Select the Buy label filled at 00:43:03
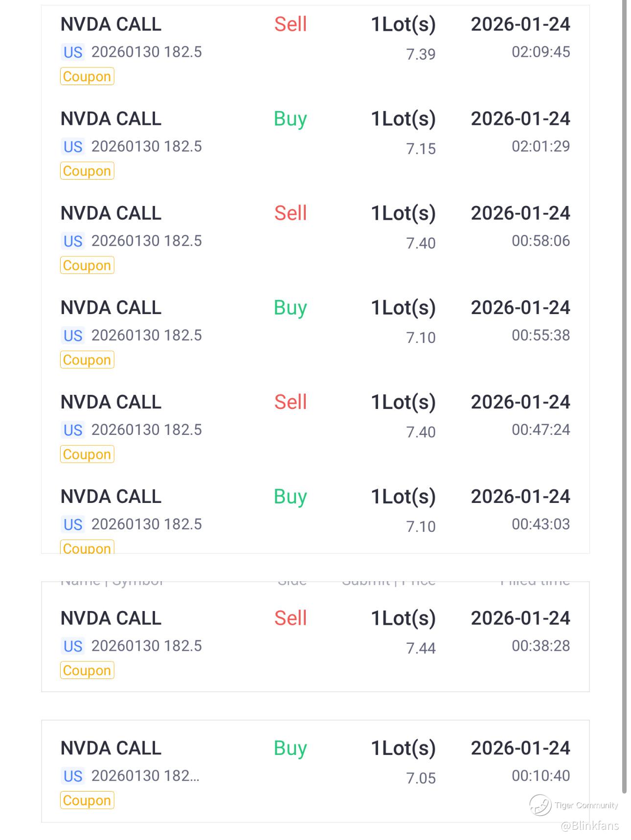 291,497
